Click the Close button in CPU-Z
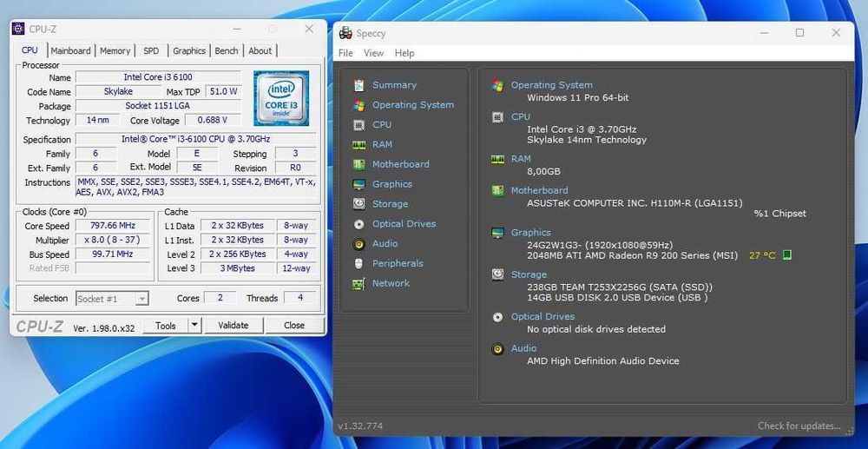 (x=294, y=326)
